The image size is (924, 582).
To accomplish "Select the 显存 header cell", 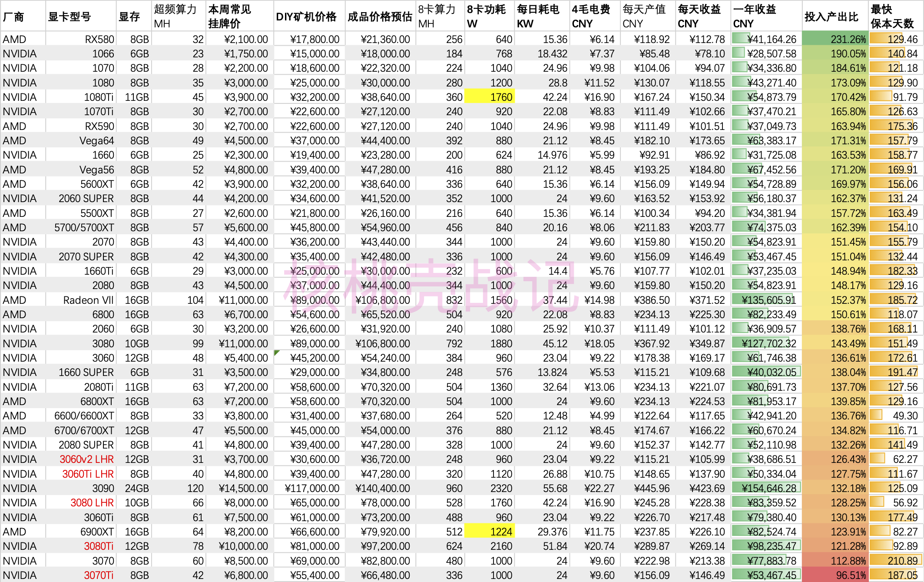I will [x=134, y=16].
